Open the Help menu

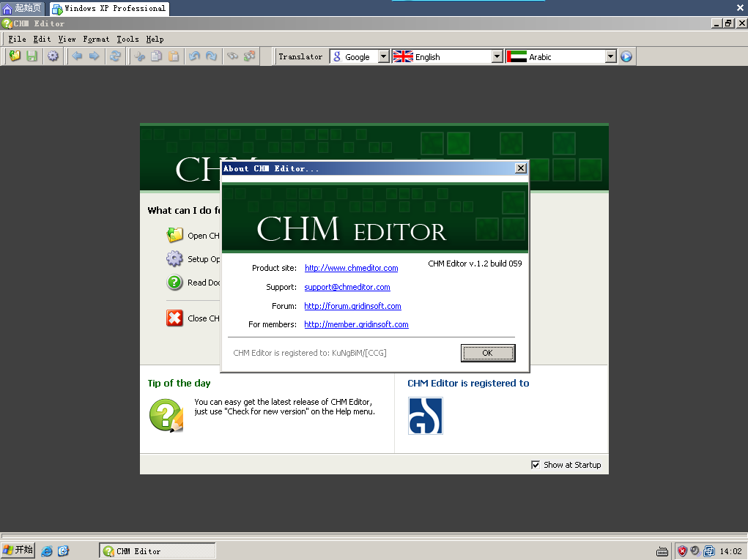click(x=155, y=39)
